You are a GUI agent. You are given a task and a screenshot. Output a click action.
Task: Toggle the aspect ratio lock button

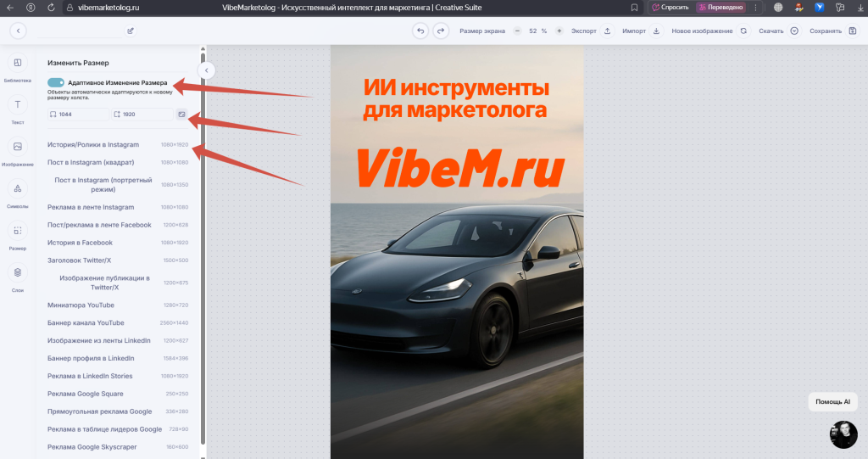tap(181, 114)
